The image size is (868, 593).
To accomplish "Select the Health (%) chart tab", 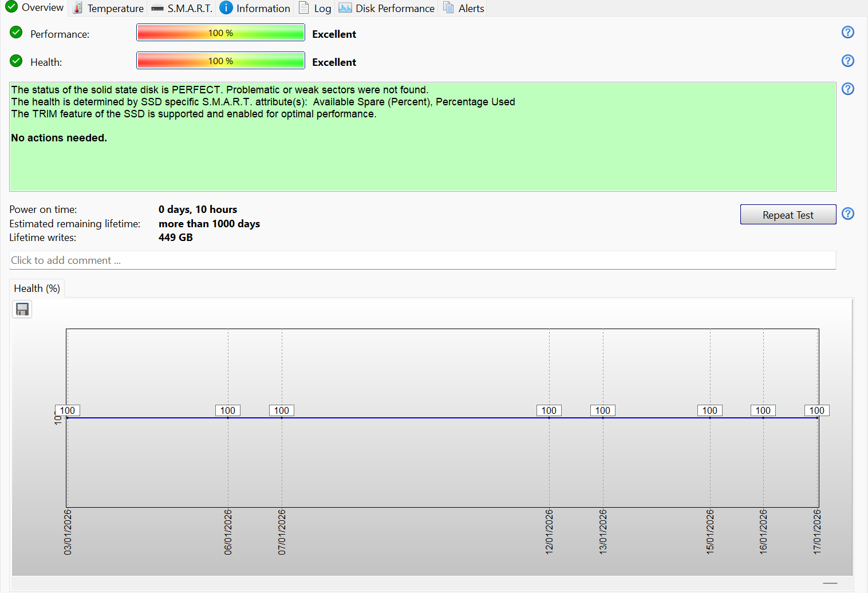I will tap(37, 288).
